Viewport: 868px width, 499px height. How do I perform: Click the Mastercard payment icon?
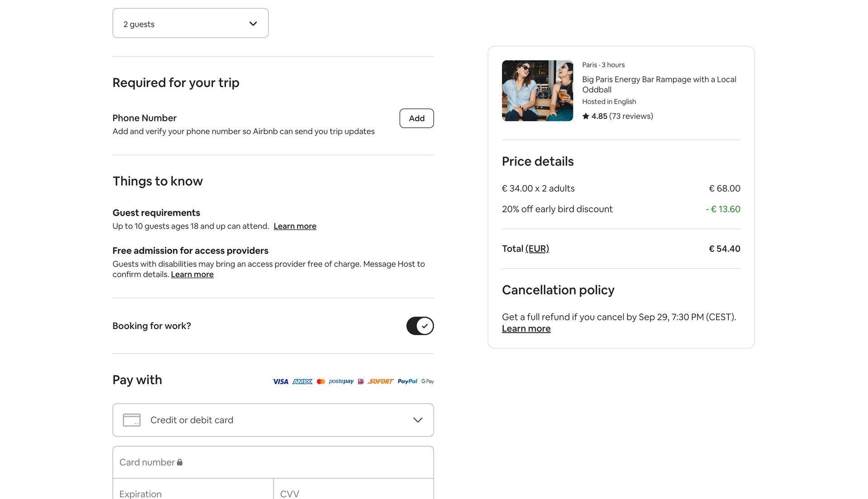[x=321, y=381]
